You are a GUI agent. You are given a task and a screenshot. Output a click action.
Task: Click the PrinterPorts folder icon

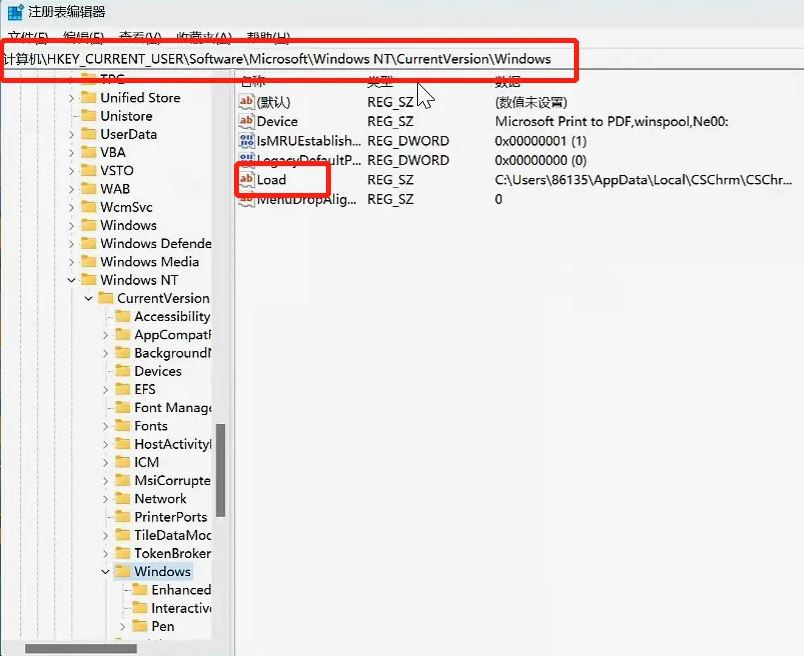(x=123, y=517)
